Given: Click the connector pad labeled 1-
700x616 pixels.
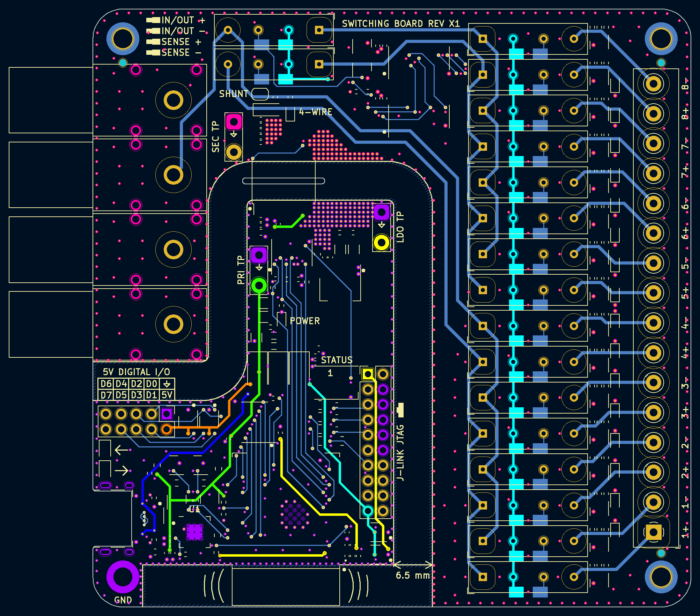Looking at the screenshot, I should click(654, 503).
